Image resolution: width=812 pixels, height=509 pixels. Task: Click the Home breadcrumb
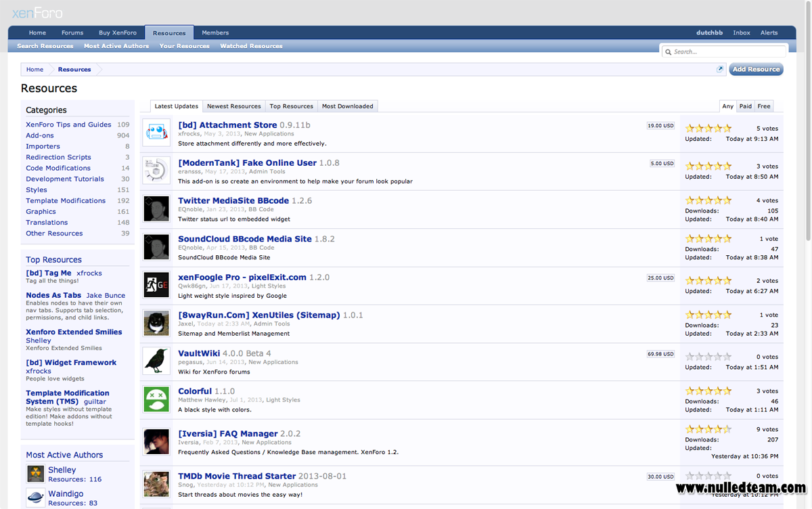(35, 69)
